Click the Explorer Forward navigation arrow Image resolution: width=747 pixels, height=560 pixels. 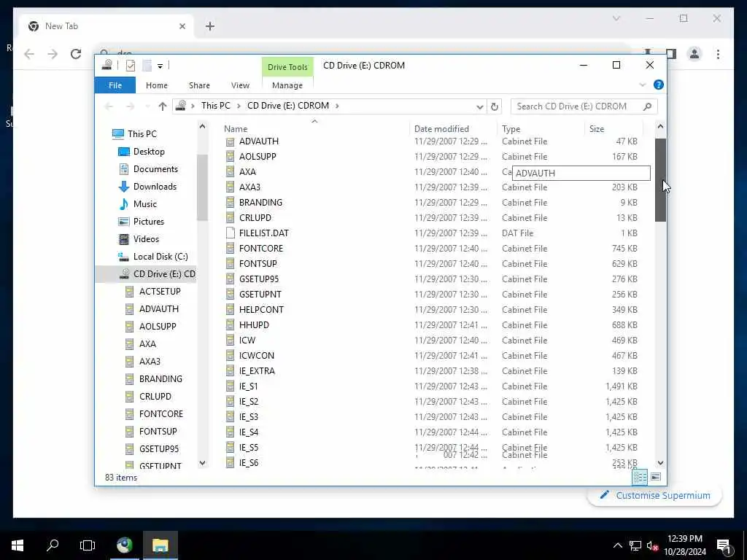pos(130,106)
